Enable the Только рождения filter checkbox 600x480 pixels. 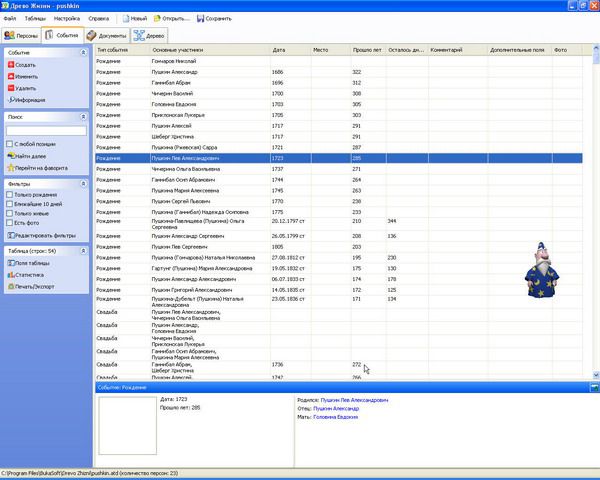pos(9,195)
